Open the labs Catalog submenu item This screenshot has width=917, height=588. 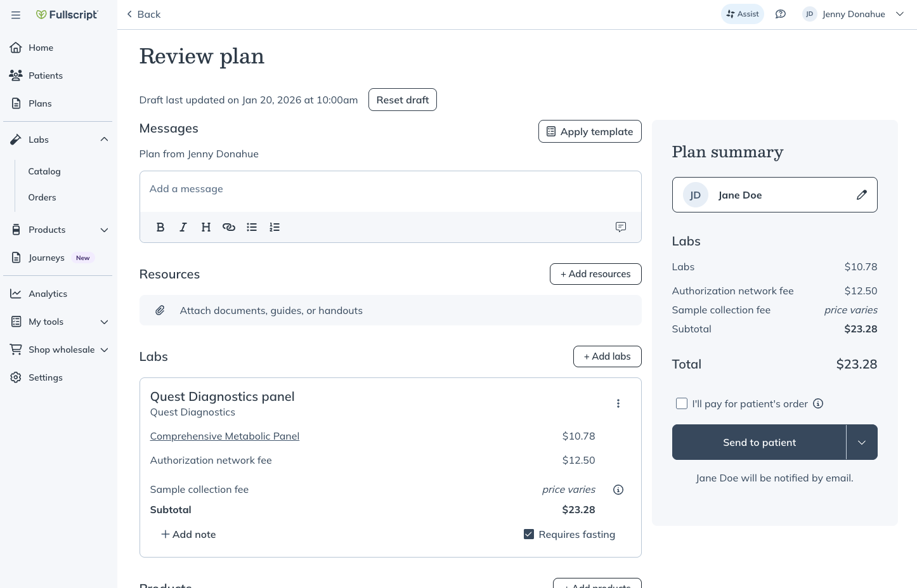click(44, 171)
